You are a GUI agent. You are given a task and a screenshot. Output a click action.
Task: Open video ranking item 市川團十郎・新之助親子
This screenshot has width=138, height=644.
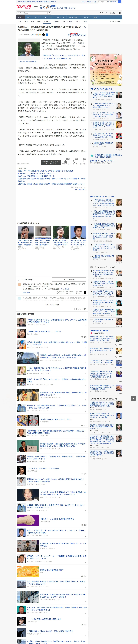[x=104, y=273]
